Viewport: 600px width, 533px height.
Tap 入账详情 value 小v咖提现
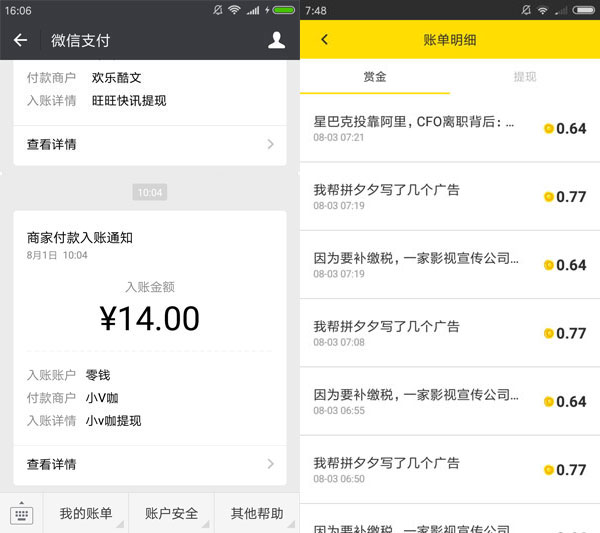tap(113, 421)
